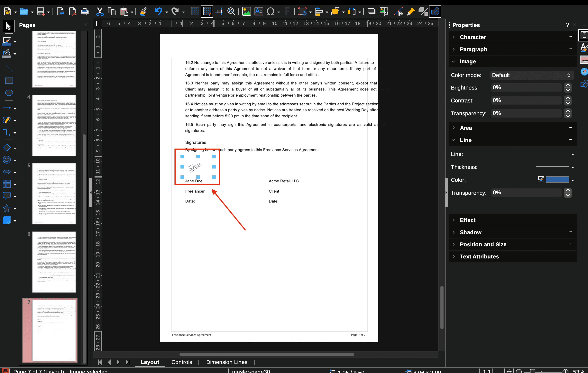This screenshot has width=588, height=373.
Task: Cut the selection with the scissors icon
Action: point(100,12)
